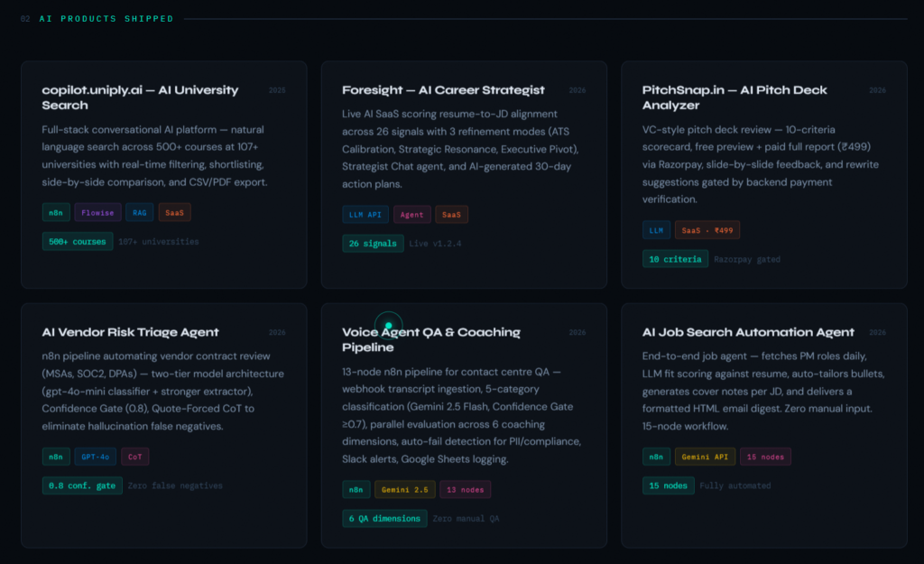Select the pink 15 nodes tag beside Gemini API
Image resolution: width=924 pixels, height=564 pixels.
(765, 457)
